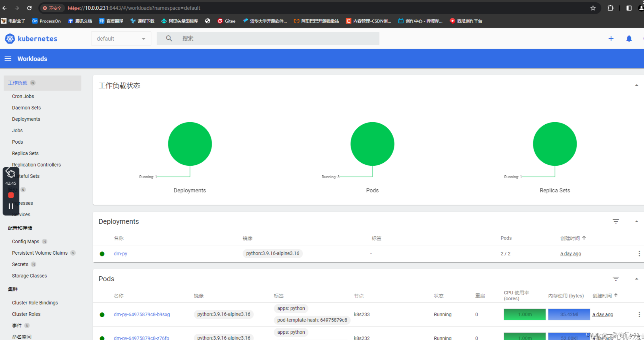The height and width of the screenshot is (340, 644).
Task: Collapse the 工作负载状态 card
Action: click(x=636, y=85)
